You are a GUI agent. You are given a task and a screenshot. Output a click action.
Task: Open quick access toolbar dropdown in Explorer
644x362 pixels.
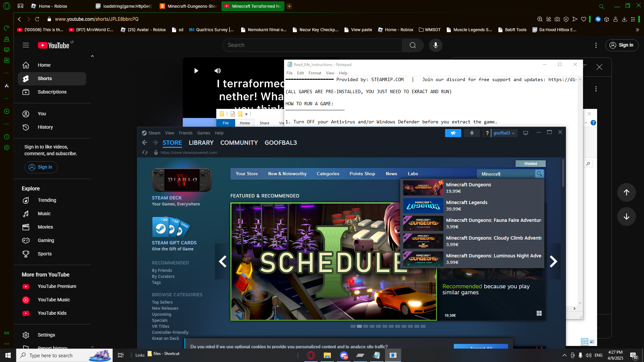246,114
